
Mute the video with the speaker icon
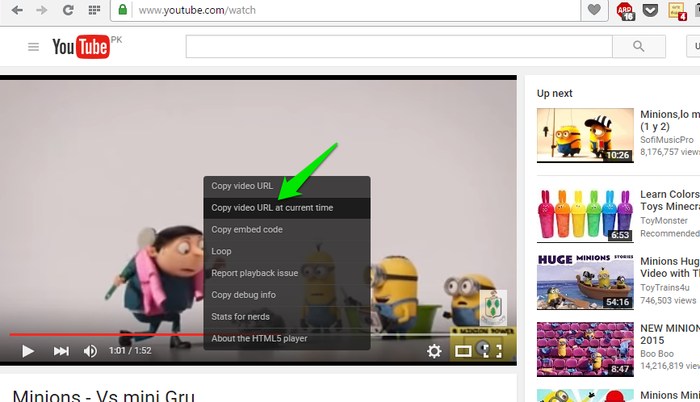pos(90,351)
